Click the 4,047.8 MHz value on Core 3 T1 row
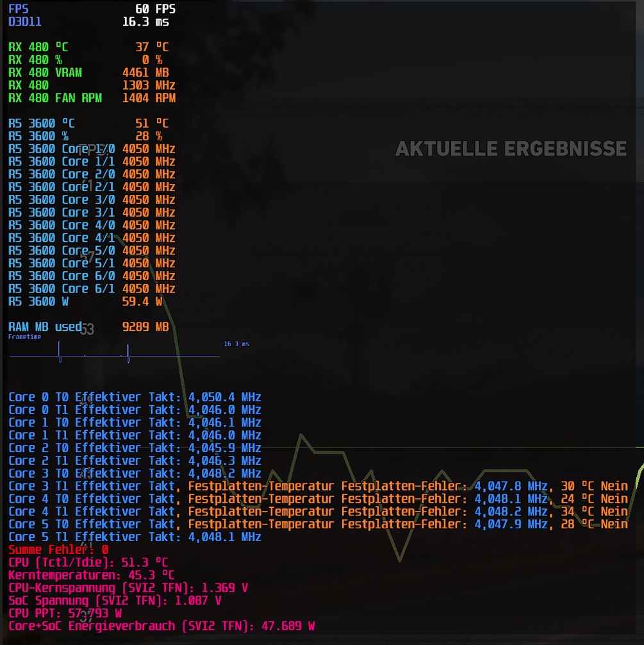The width and height of the screenshot is (644, 645). pyautogui.click(x=511, y=487)
